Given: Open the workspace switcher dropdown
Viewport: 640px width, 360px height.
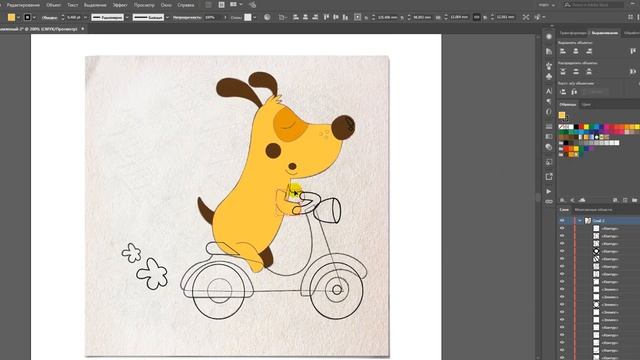Looking at the screenshot, I should (547, 5).
